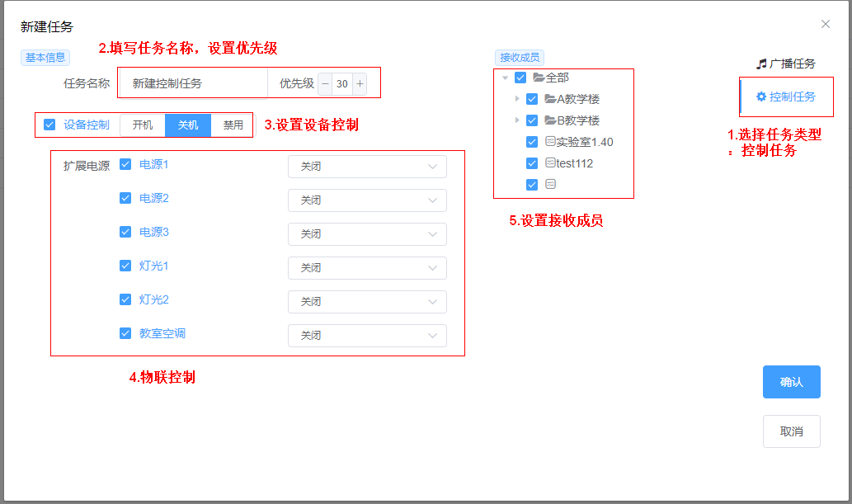Click the A教学楼 folder icon
This screenshot has width=852, height=504.
550,99
